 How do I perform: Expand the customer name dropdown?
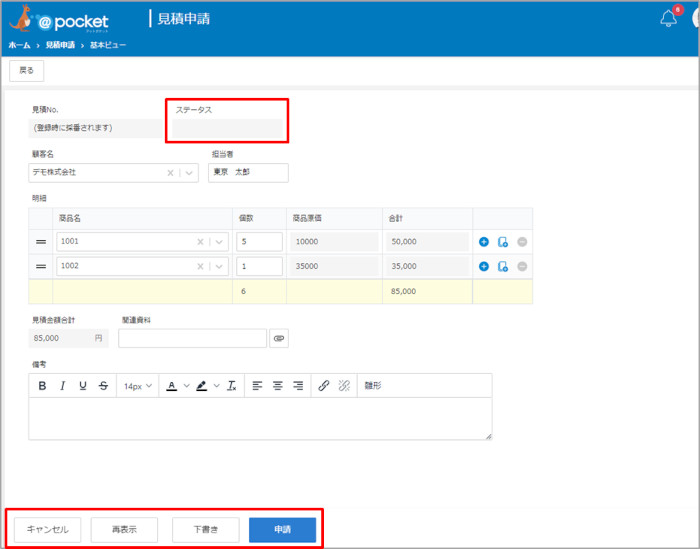pyautogui.click(x=189, y=173)
